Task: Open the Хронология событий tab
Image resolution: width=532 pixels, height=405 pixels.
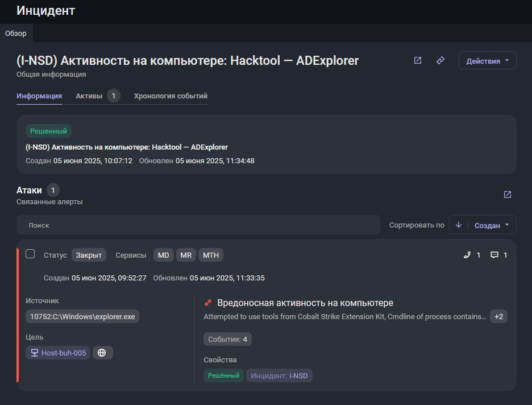Action: 171,96
